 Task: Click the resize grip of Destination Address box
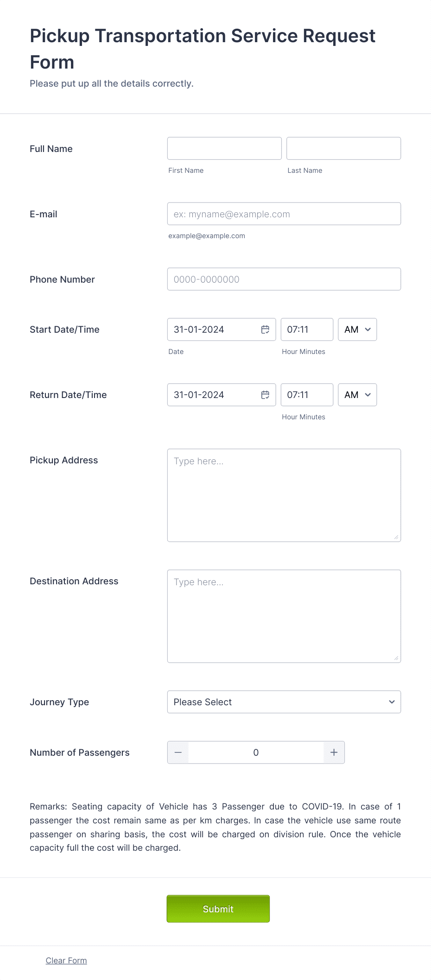pyautogui.click(x=397, y=659)
